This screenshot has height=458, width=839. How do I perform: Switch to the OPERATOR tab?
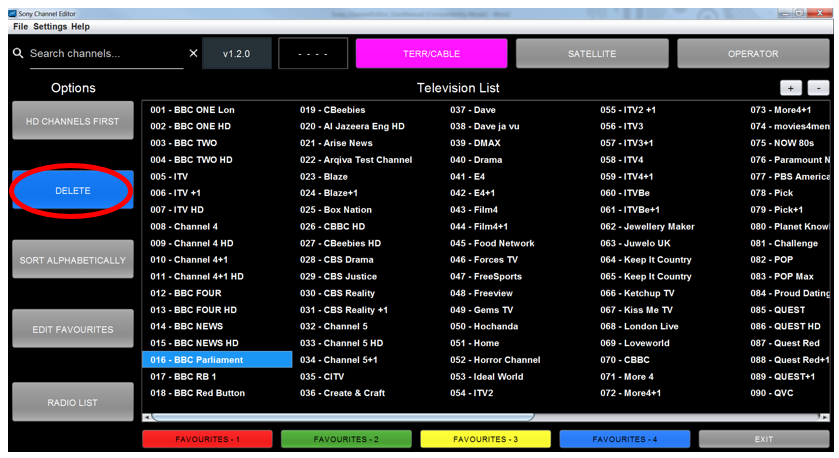[753, 54]
